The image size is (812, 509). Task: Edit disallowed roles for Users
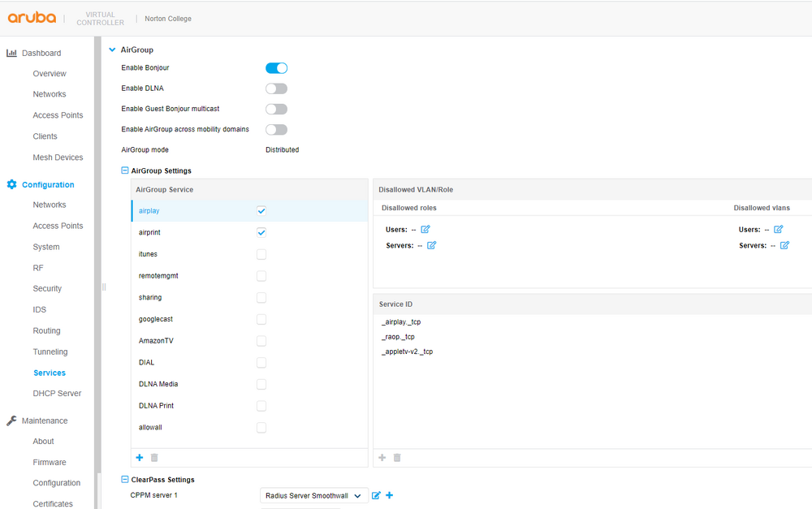(425, 229)
